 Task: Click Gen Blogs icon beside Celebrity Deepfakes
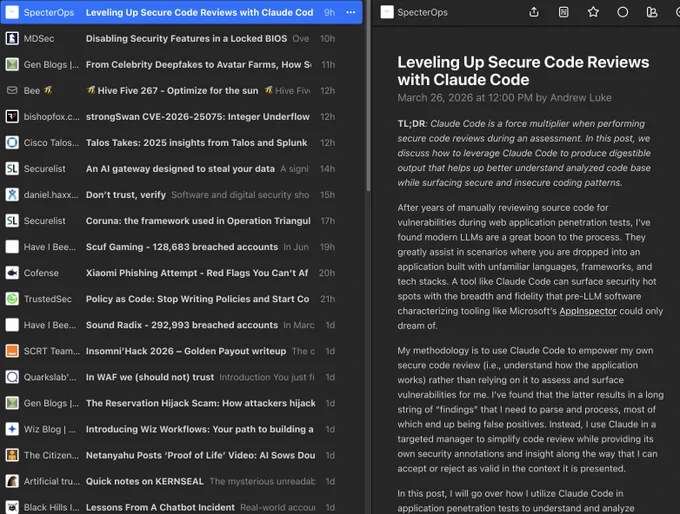click(12, 64)
